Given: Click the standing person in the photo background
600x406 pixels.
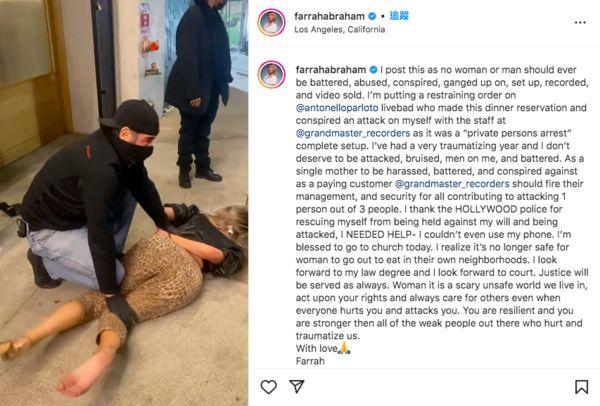Looking at the screenshot, I should pos(199,92).
